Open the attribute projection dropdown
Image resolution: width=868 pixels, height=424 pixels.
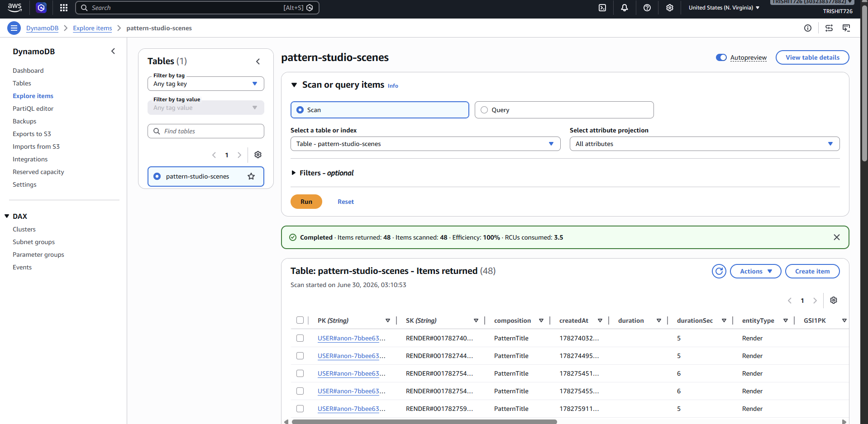[x=705, y=144]
